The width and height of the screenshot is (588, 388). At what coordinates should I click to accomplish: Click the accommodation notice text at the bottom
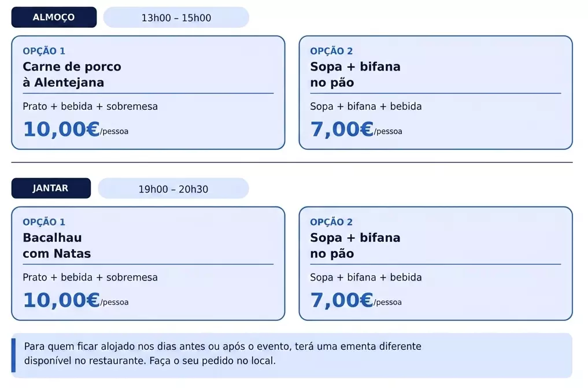223,354
